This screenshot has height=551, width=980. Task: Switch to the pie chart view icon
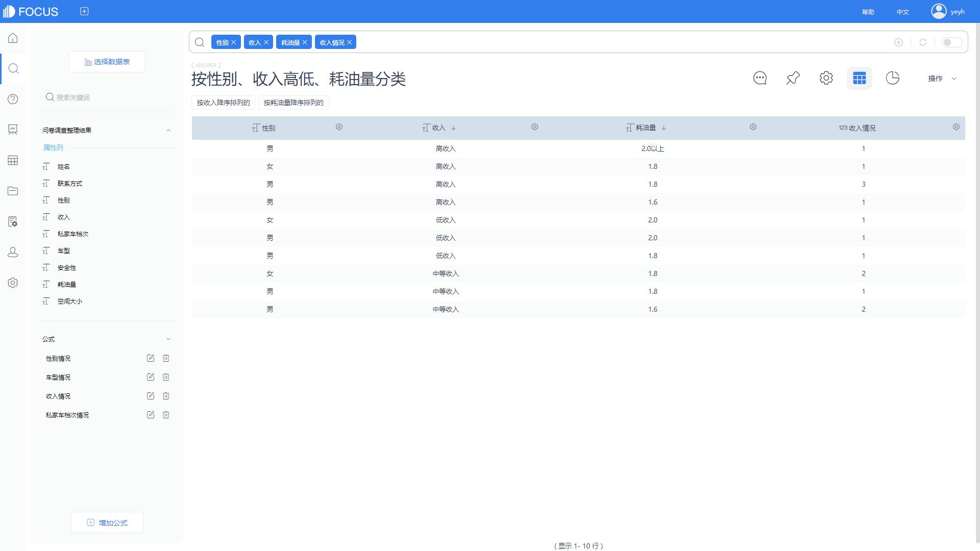892,78
